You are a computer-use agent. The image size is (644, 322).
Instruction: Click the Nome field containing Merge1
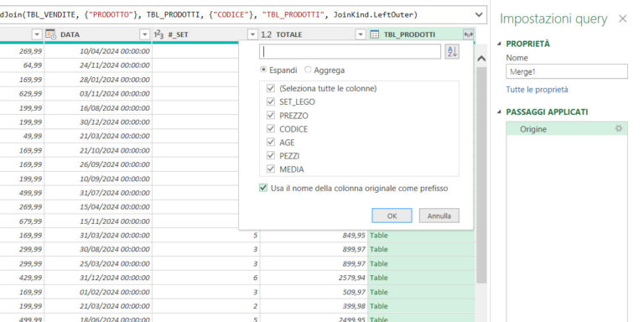[567, 71]
